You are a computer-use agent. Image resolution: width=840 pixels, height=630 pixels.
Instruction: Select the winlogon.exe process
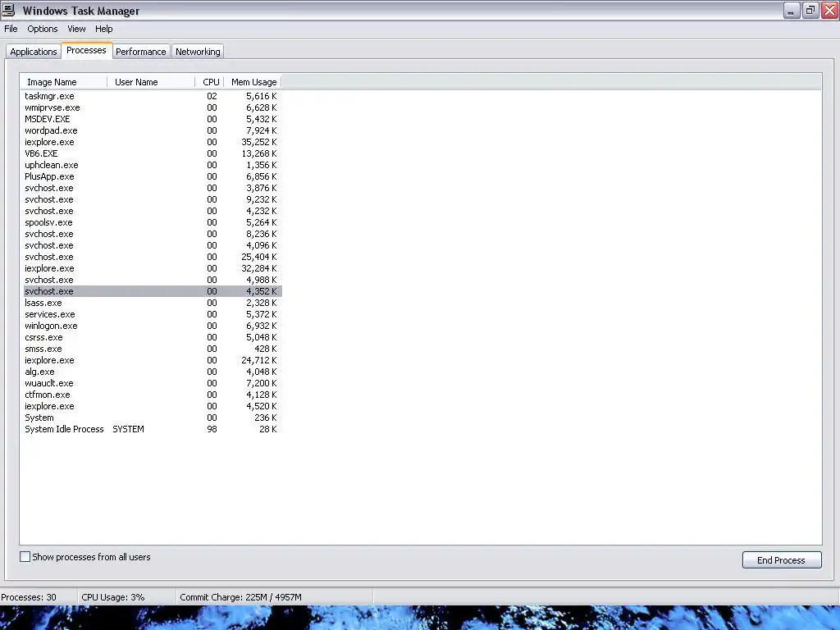[152, 326]
